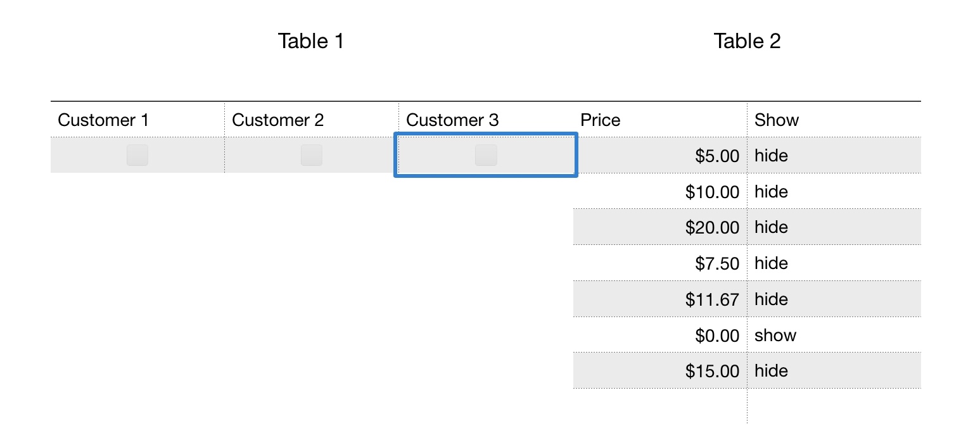The width and height of the screenshot is (980, 438).
Task: Enable the Customer 3 checkbox
Action: click(486, 155)
